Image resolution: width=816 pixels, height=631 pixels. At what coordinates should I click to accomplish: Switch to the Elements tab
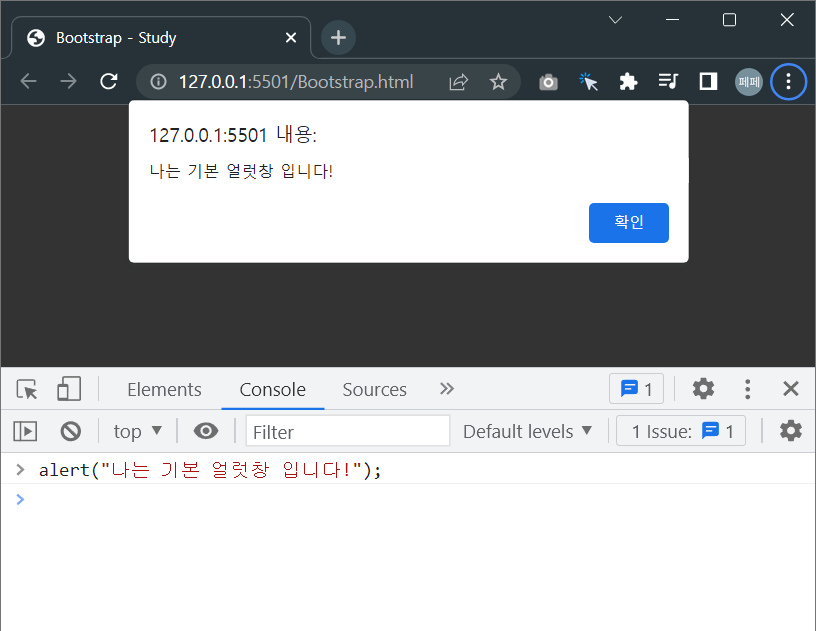click(164, 389)
